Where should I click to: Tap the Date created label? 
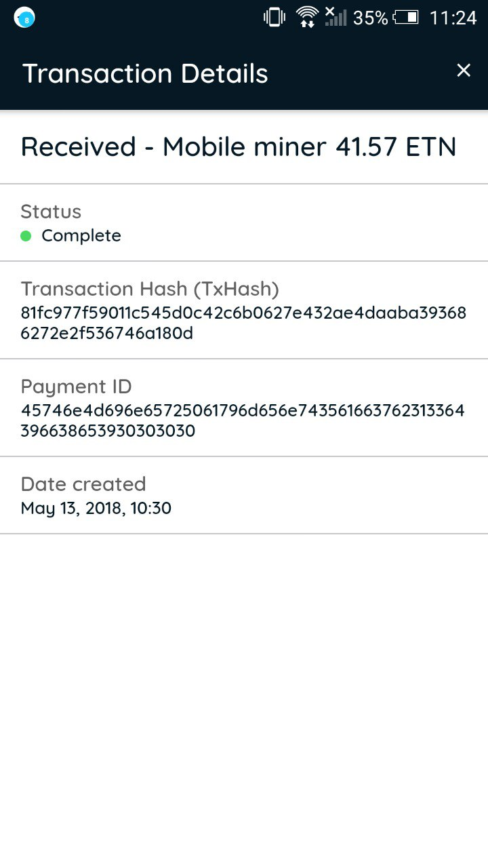[83, 484]
